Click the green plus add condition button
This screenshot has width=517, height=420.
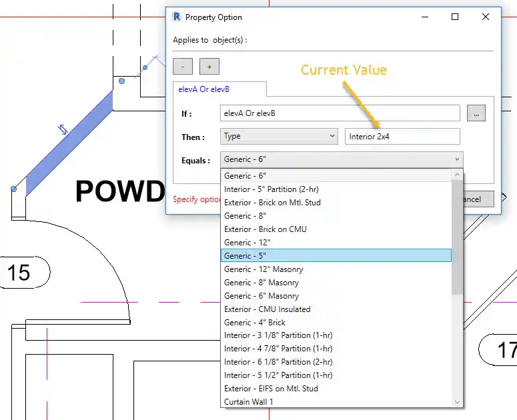(209, 66)
